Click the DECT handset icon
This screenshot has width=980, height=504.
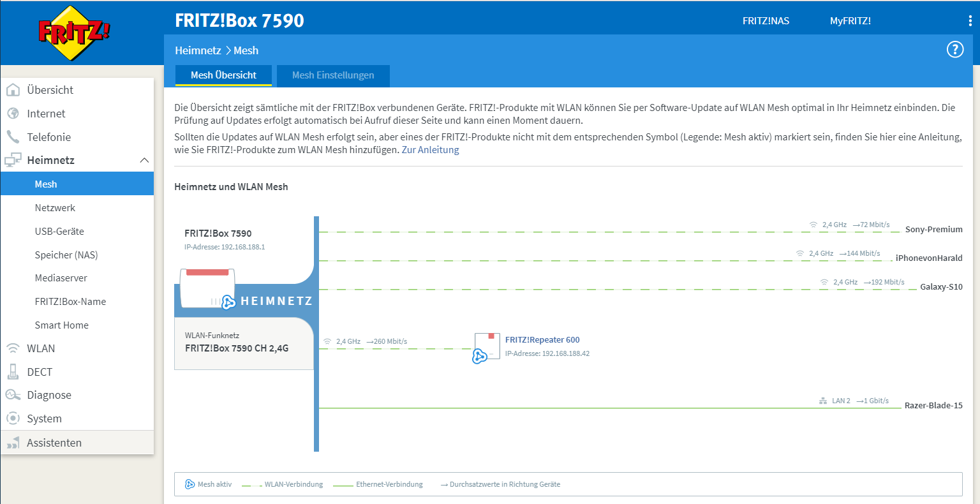[x=13, y=372]
